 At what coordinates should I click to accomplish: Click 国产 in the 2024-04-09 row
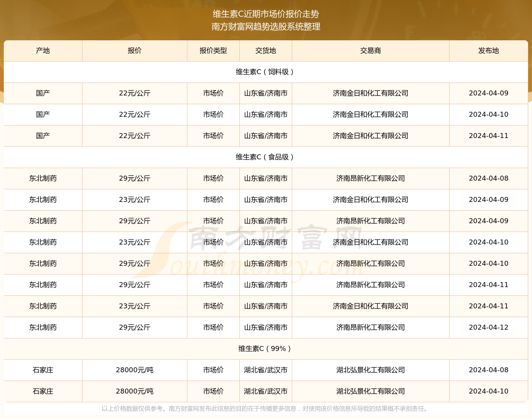coord(43,93)
